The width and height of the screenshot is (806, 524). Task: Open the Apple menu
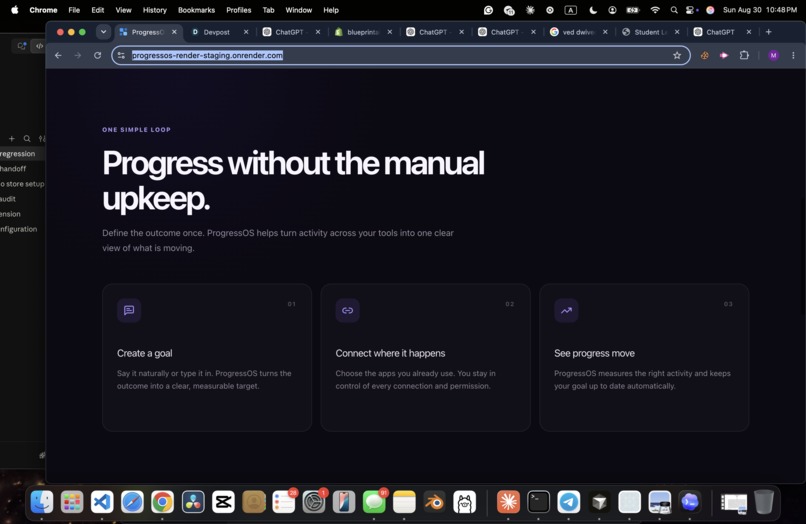coord(15,10)
